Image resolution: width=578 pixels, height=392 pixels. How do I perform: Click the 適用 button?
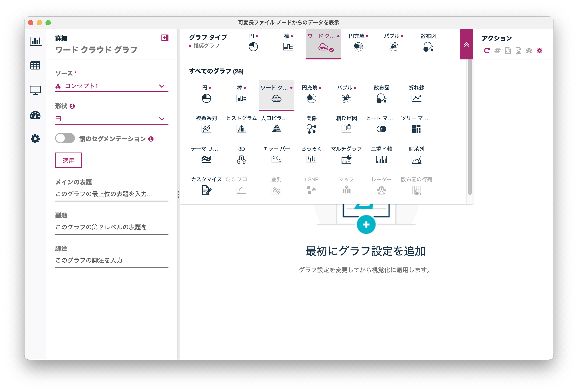(68, 160)
